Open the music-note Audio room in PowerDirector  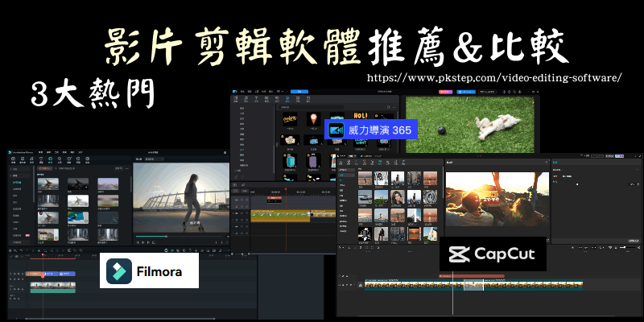click(246, 99)
